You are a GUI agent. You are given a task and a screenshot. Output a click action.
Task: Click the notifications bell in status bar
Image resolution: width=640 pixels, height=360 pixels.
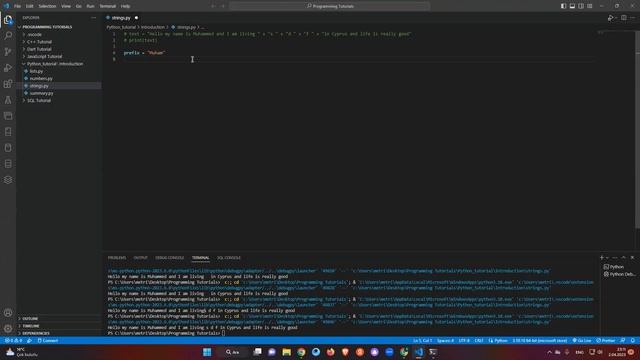coord(632,340)
